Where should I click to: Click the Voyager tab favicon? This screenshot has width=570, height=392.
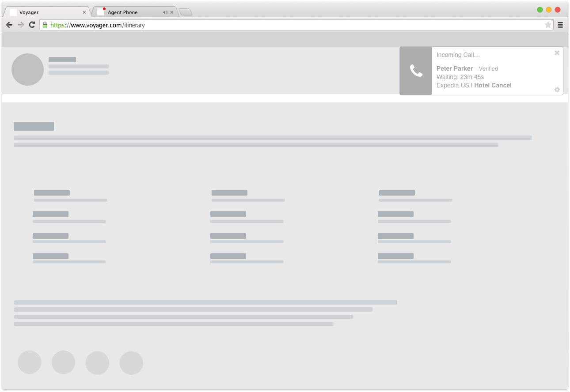(13, 12)
